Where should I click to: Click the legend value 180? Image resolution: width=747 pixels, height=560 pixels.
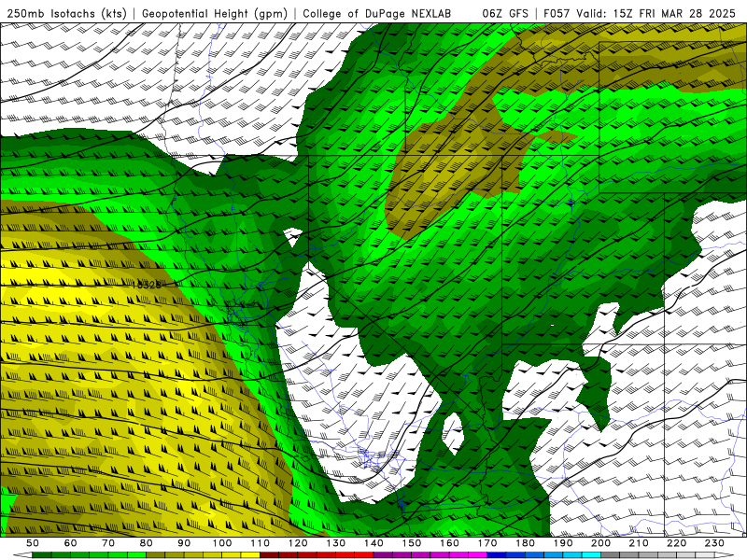coord(525,543)
